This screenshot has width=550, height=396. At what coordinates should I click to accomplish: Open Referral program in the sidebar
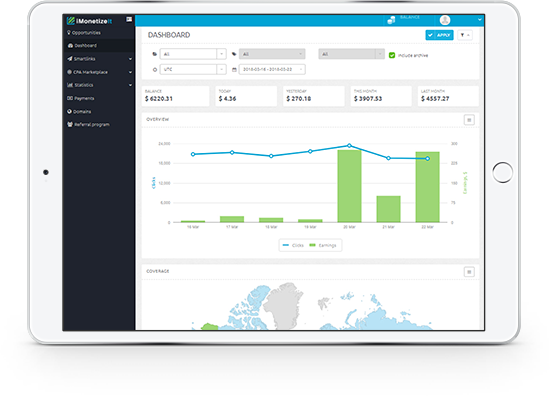coord(99,125)
